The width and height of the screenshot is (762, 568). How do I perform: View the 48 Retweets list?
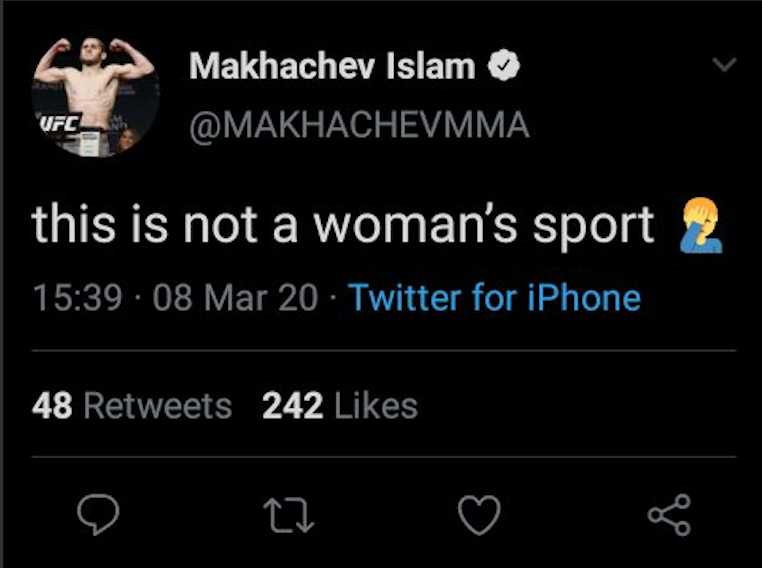tap(131, 406)
